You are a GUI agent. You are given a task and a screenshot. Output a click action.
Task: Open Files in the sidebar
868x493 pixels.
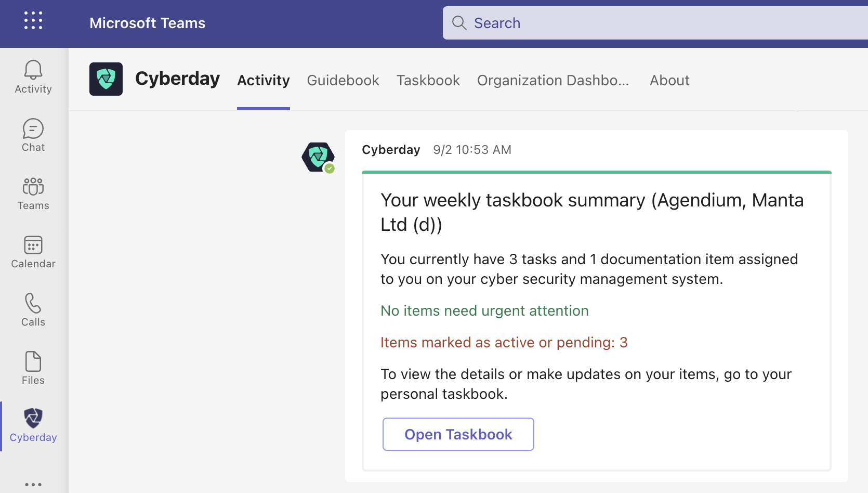tap(33, 368)
